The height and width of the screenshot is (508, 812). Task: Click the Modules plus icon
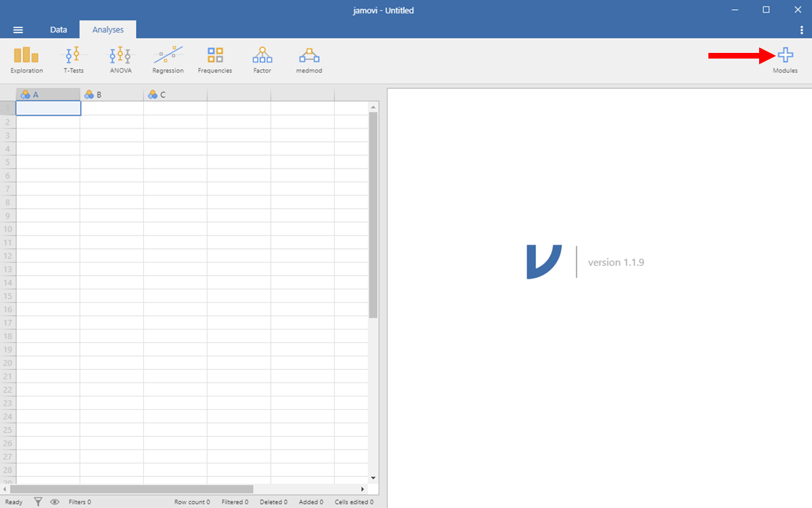click(785, 56)
